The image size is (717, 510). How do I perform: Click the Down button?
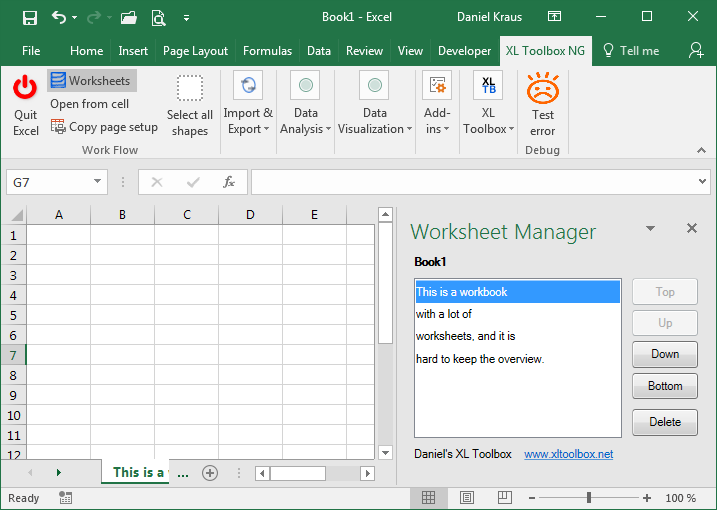point(665,354)
